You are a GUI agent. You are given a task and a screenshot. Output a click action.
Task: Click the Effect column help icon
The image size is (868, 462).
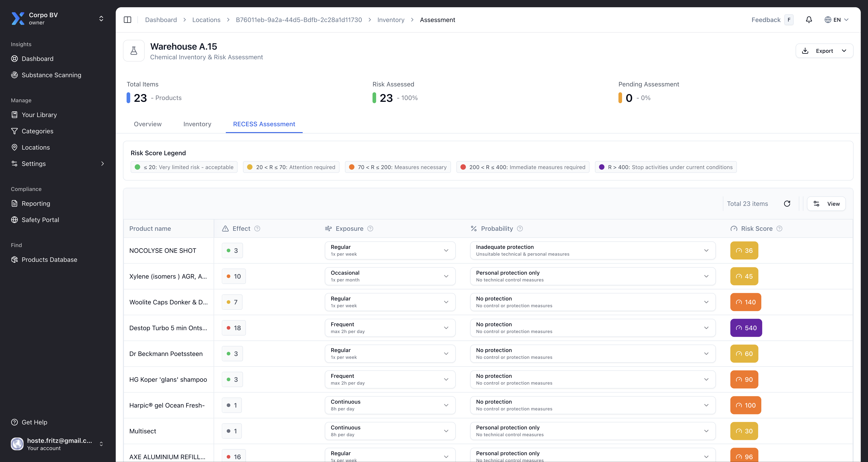tap(257, 229)
